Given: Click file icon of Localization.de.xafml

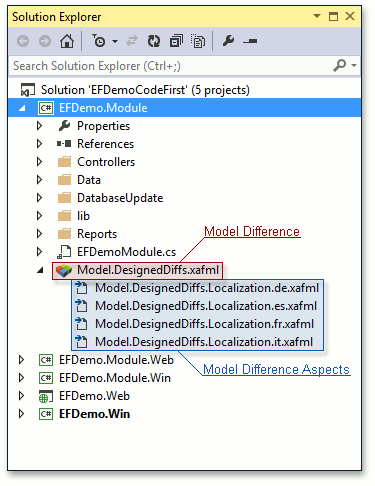Looking at the screenshot, I should click(x=81, y=288).
